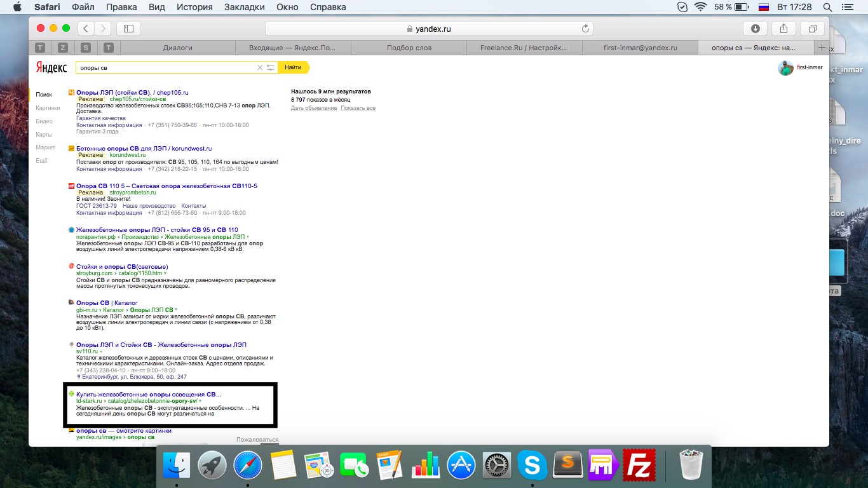Switch to the Freelance.Ru tab
Screen dimensions: 868x488
pyautogui.click(x=524, y=48)
